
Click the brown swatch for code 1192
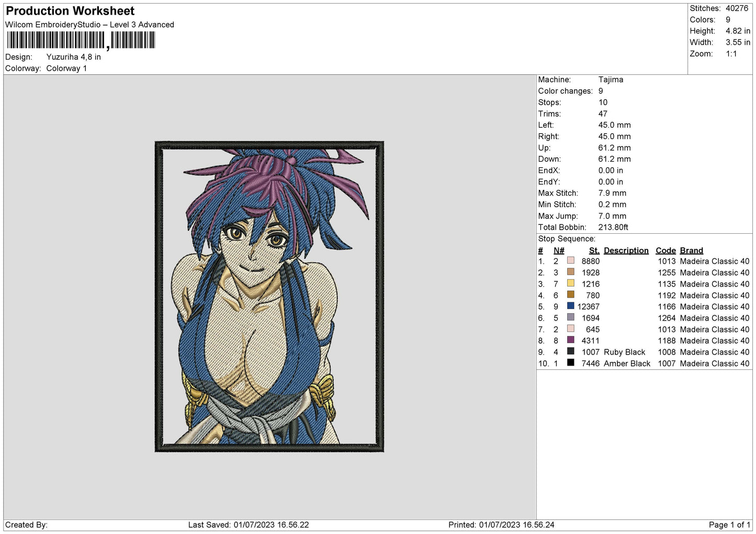(570, 294)
